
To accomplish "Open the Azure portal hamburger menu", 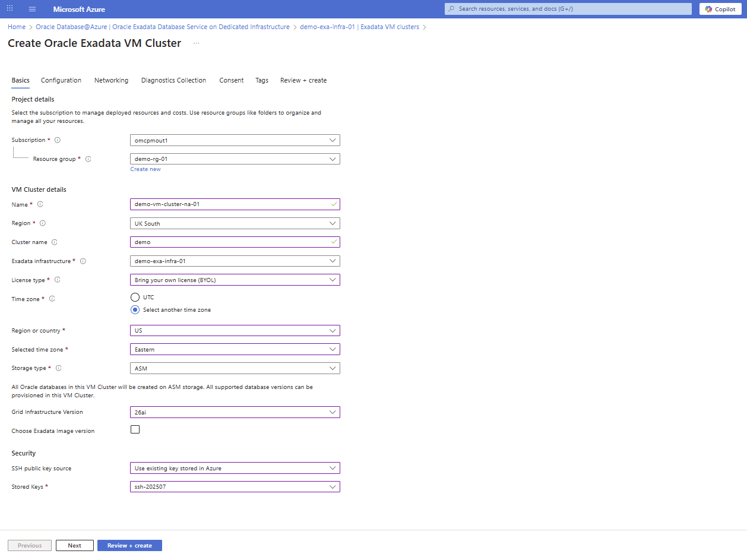I will (x=32, y=9).
